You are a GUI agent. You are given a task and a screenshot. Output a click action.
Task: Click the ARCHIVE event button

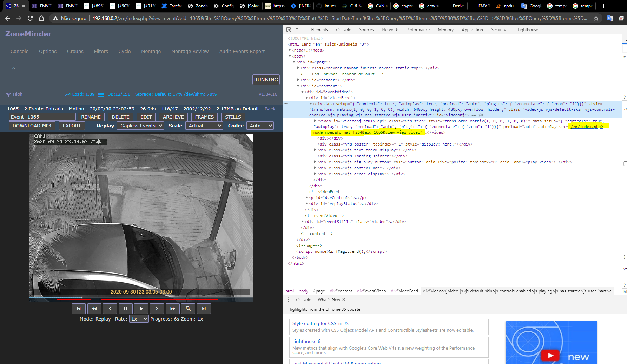click(173, 117)
